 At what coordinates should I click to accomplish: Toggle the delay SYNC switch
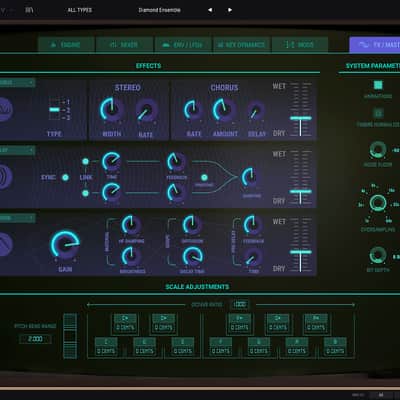point(65,177)
